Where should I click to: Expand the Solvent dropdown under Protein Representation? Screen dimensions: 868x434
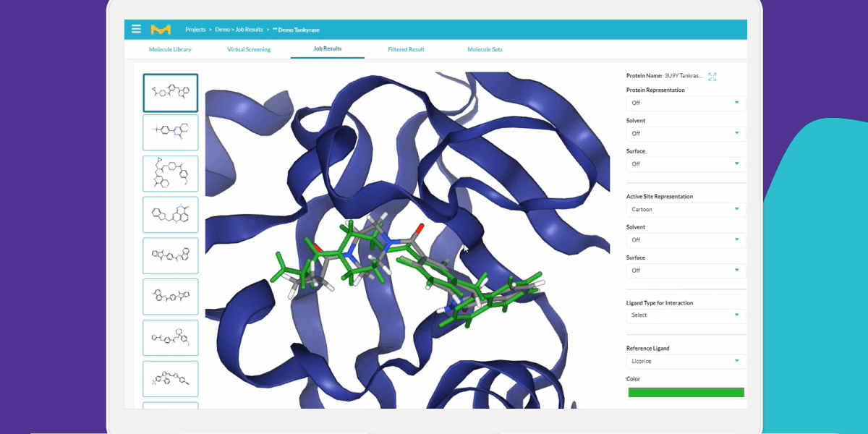684,133
